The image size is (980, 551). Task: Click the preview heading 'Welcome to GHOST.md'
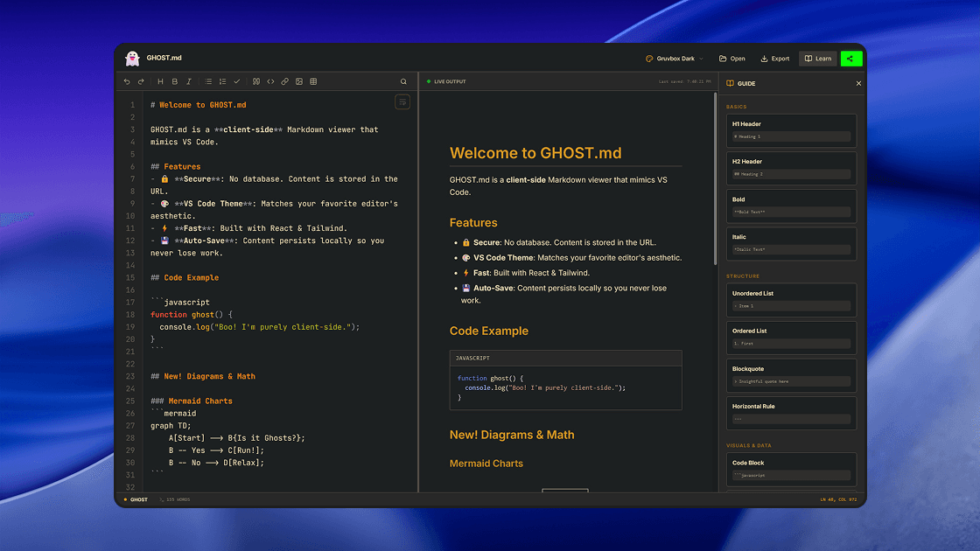click(535, 153)
